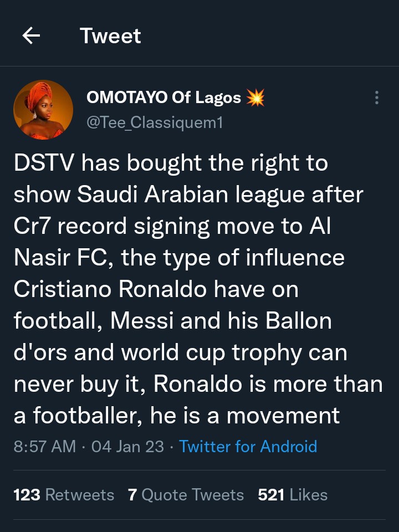399x532 pixels.
Task: Open the three-dot more options menu
Action: coord(377,98)
